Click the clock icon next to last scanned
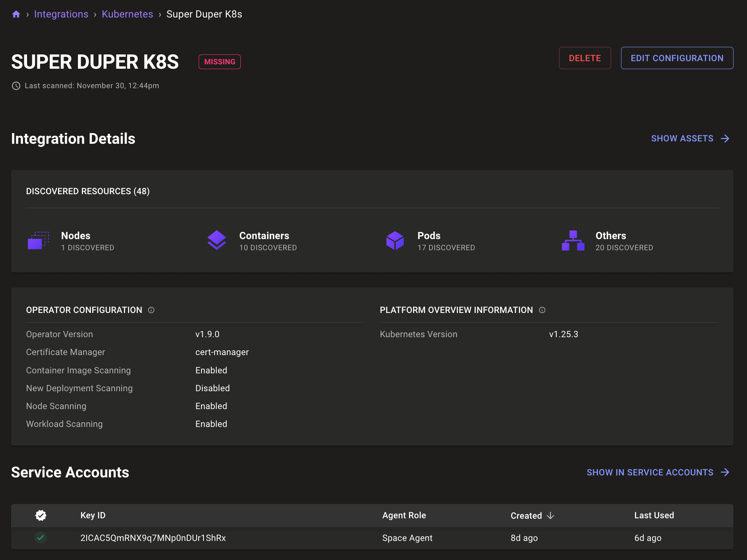The height and width of the screenshot is (560, 747). coord(16,85)
